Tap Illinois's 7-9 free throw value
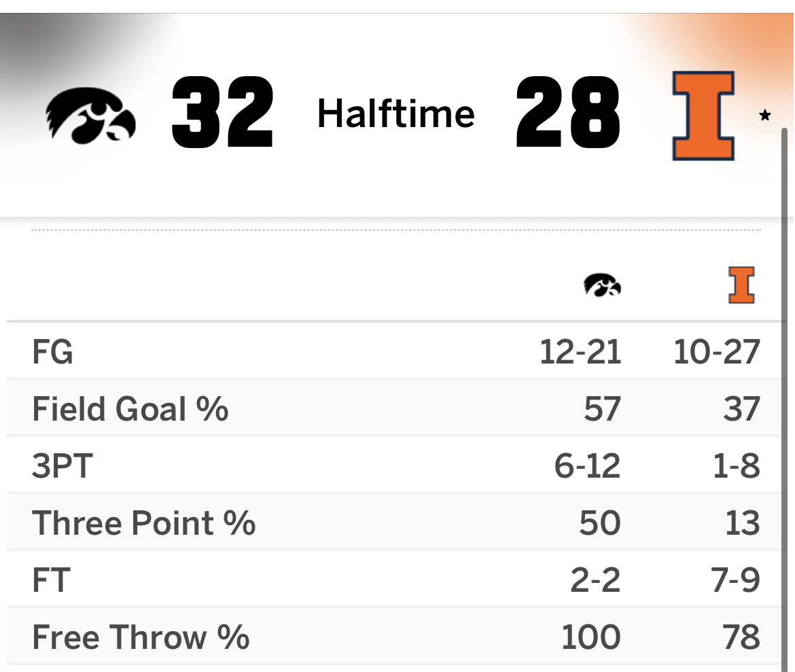 (736, 580)
